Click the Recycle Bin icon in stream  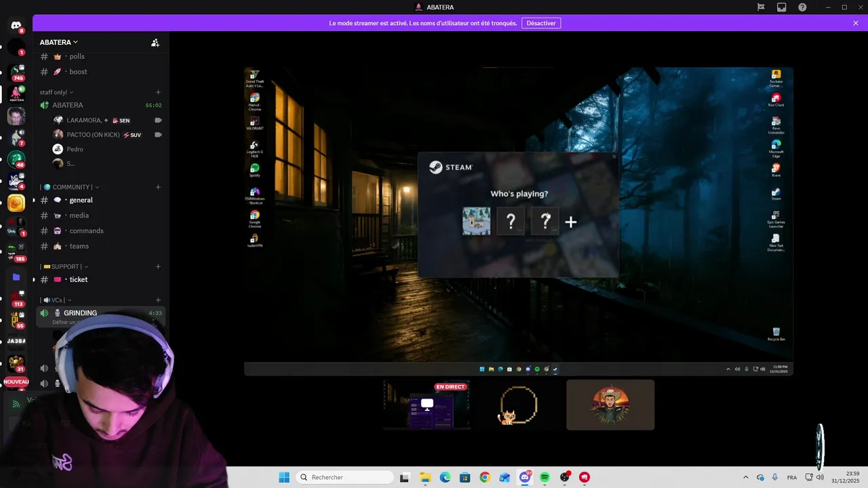(x=776, y=334)
